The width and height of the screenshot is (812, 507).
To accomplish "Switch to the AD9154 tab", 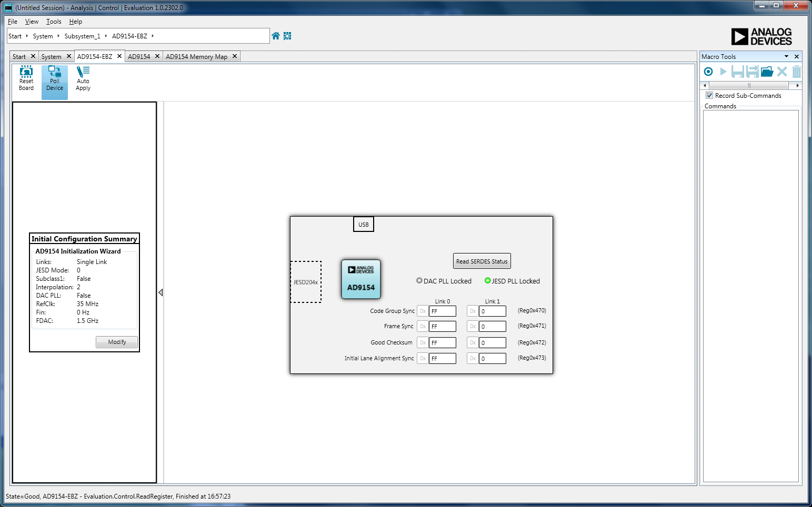I will click(x=139, y=57).
